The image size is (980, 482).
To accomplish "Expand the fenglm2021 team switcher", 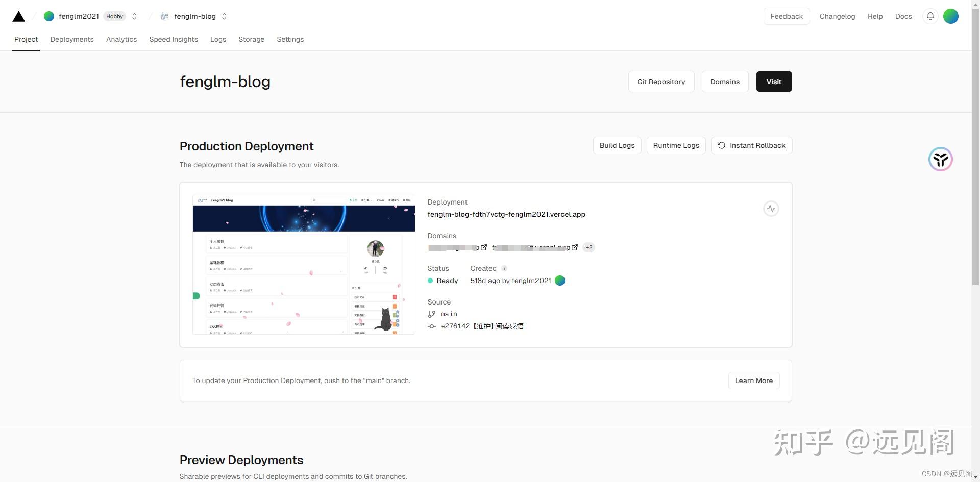I will (134, 16).
